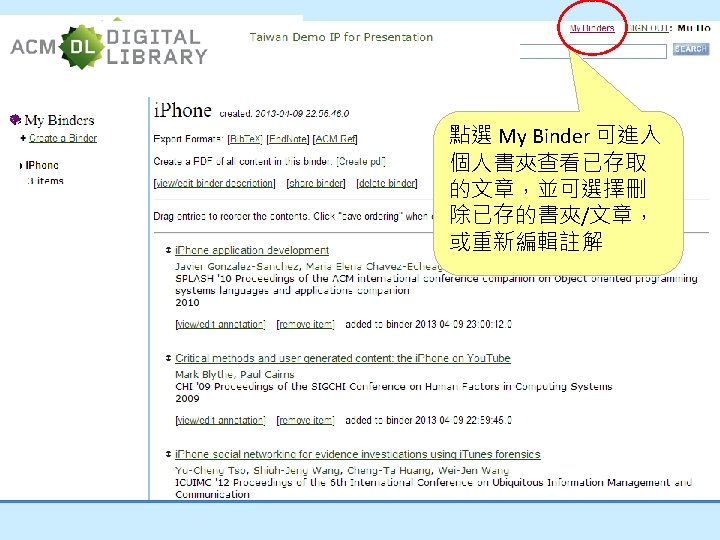The width and height of the screenshot is (720, 540).
Task: Remove item Critical methods article
Action: (x=305, y=420)
